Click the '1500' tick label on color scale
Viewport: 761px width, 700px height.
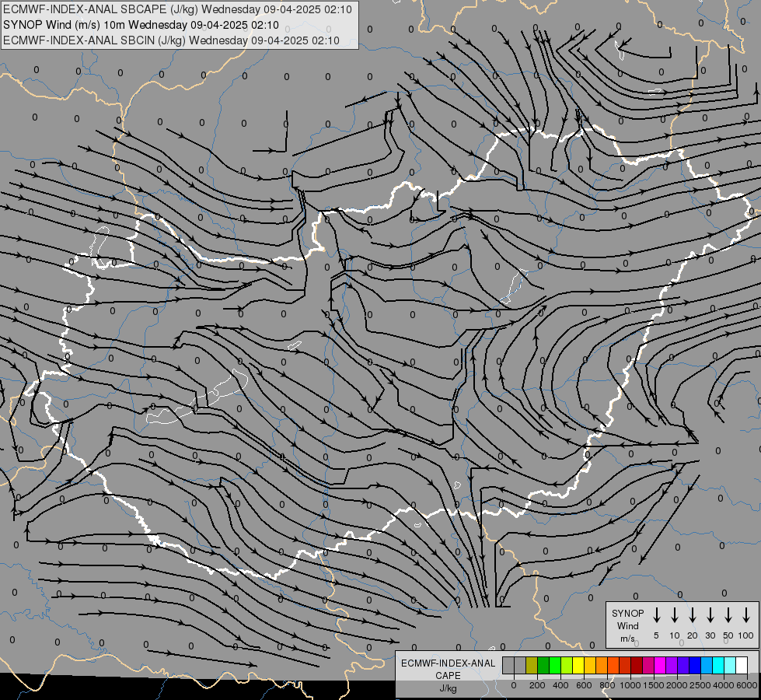click(x=654, y=685)
